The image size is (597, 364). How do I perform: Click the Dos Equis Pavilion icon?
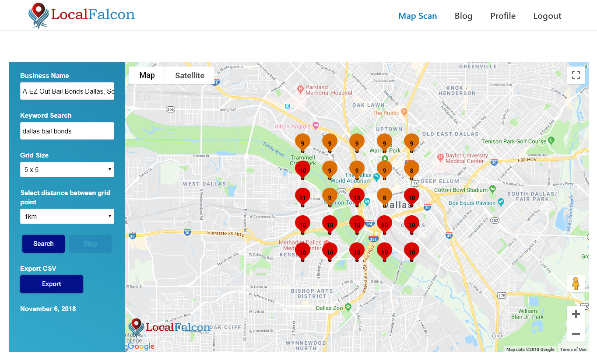(x=501, y=203)
